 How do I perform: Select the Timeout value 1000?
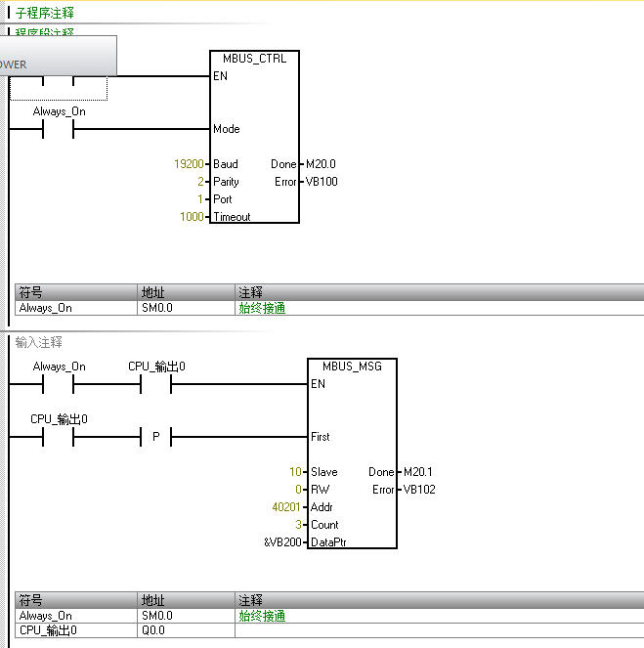click(x=193, y=217)
